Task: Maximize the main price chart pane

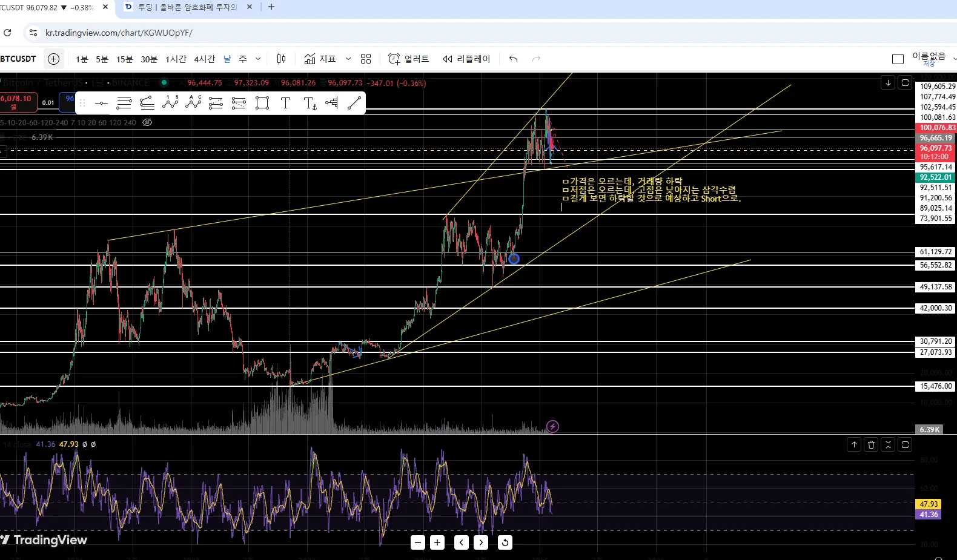Action: point(905,82)
